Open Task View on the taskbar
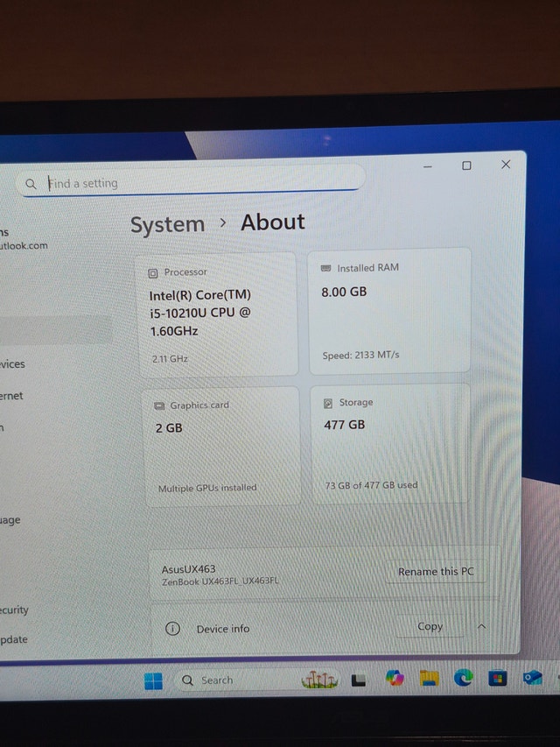Image resolution: width=560 pixels, height=747 pixels. 358,680
